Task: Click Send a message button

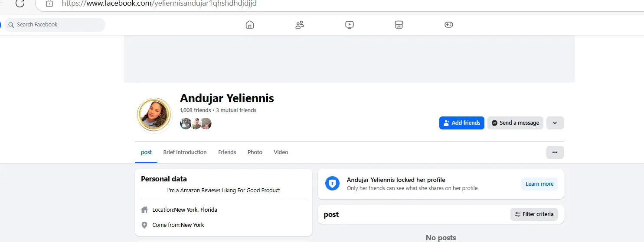Action: (515, 123)
